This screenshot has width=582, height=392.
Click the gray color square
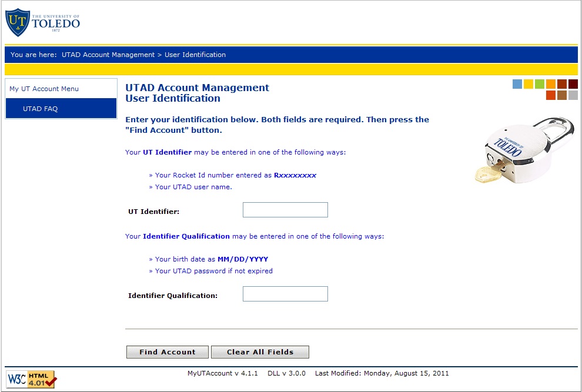[x=573, y=95]
